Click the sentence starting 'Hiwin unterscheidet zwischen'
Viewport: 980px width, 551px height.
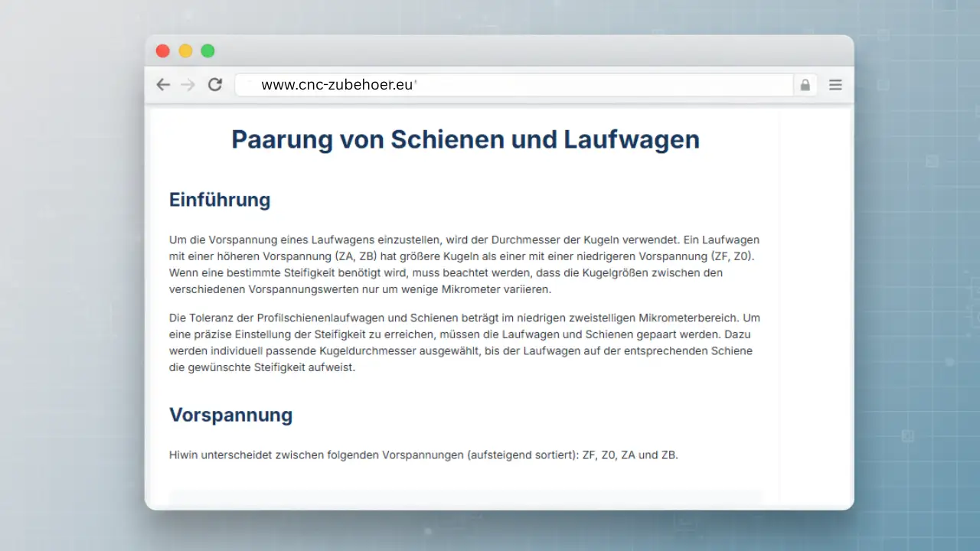coord(423,455)
